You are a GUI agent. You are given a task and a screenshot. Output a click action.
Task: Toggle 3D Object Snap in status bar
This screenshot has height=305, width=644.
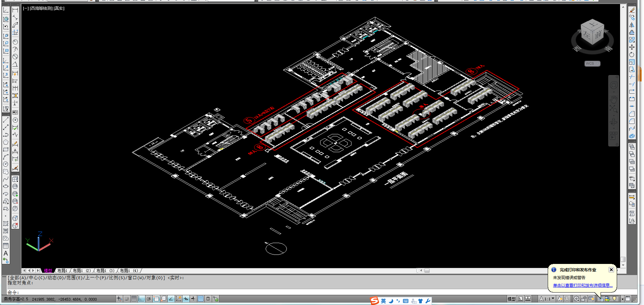tap(164, 299)
